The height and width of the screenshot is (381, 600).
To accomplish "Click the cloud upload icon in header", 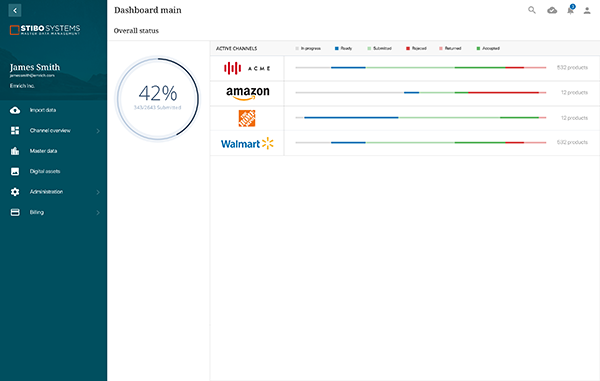I will coord(552,10).
